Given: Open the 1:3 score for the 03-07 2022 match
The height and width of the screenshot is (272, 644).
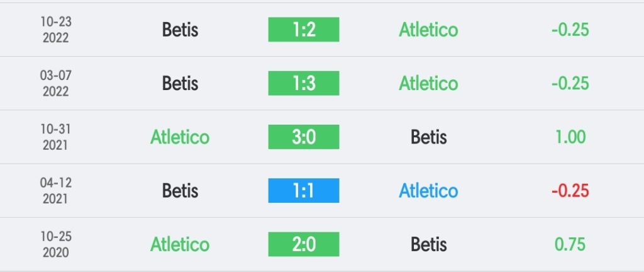Looking at the screenshot, I should [304, 83].
